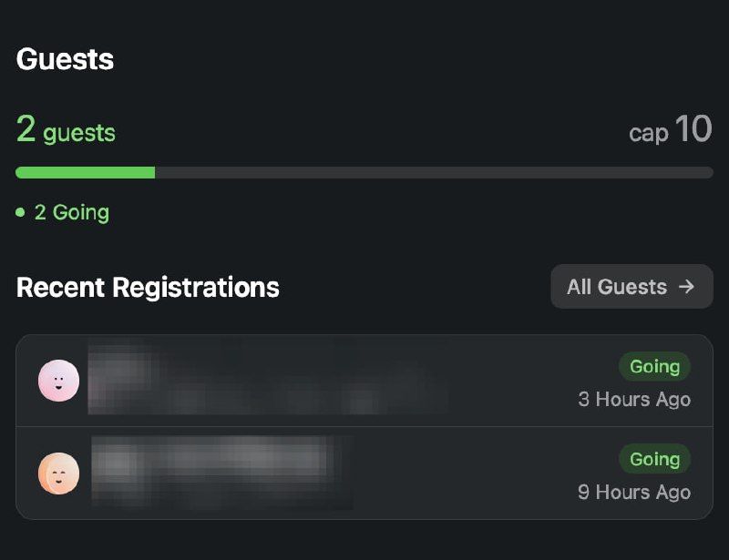
Task: Open the All Guests list
Action: [631, 287]
